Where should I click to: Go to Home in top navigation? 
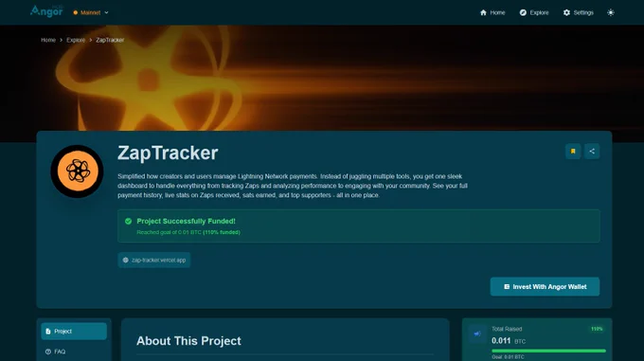(x=492, y=12)
